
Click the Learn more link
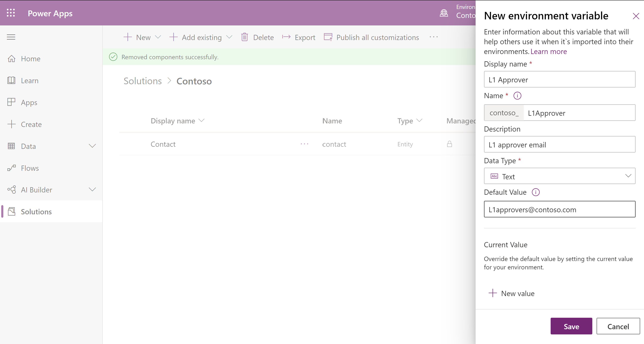(549, 51)
